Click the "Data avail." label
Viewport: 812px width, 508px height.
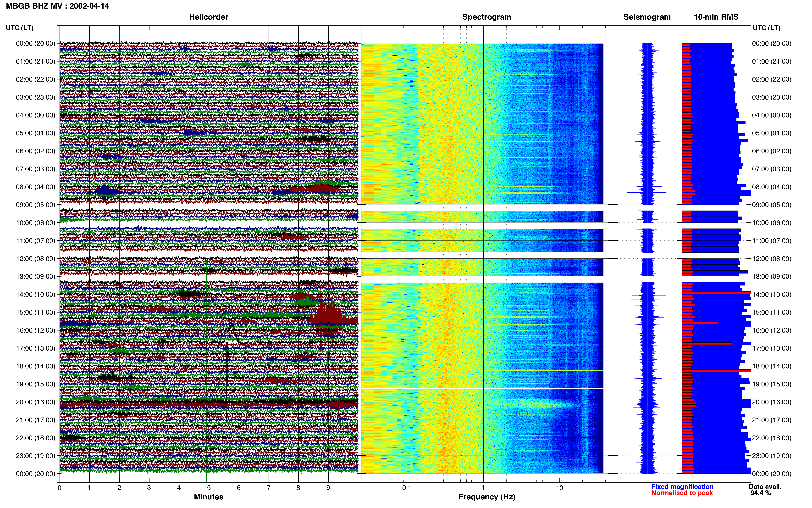click(x=765, y=486)
